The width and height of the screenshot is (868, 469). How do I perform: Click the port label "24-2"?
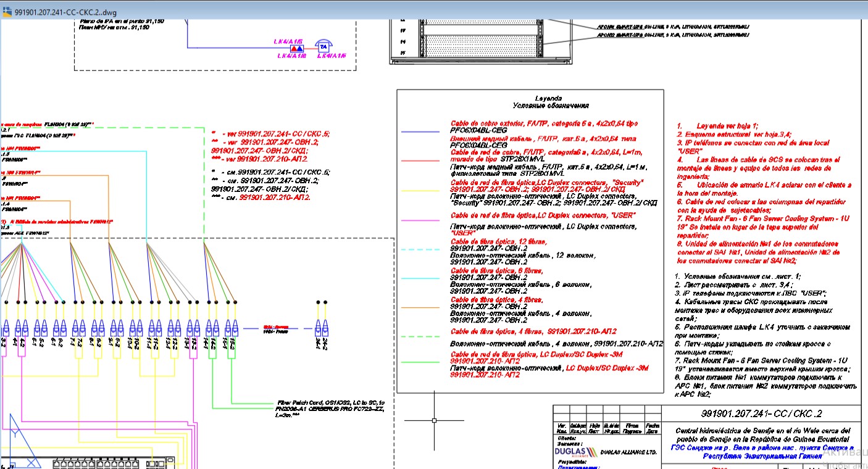point(325,344)
